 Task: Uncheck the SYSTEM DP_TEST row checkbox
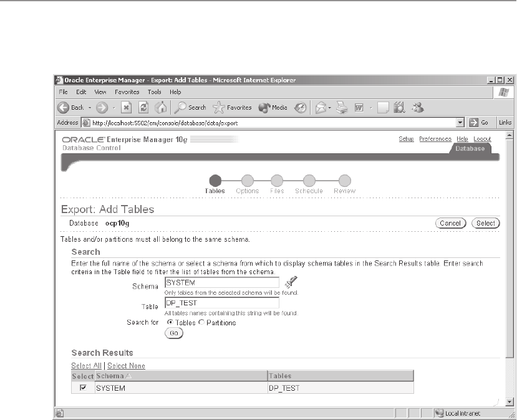tap(83, 388)
